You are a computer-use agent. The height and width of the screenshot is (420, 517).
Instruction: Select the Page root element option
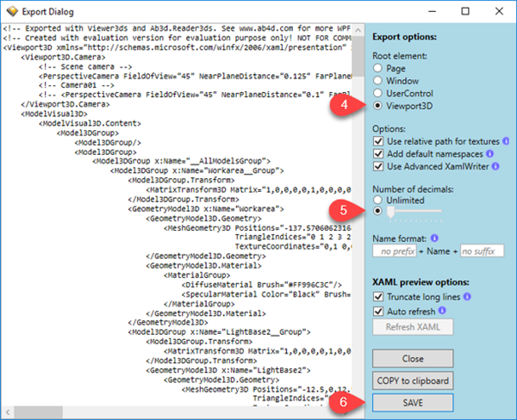pos(378,68)
